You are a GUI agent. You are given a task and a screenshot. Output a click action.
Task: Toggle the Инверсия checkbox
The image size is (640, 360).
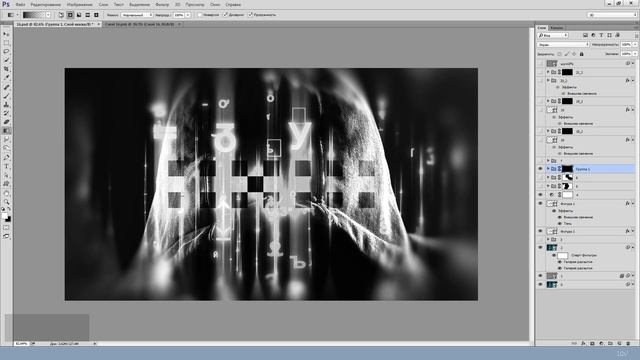coord(200,15)
